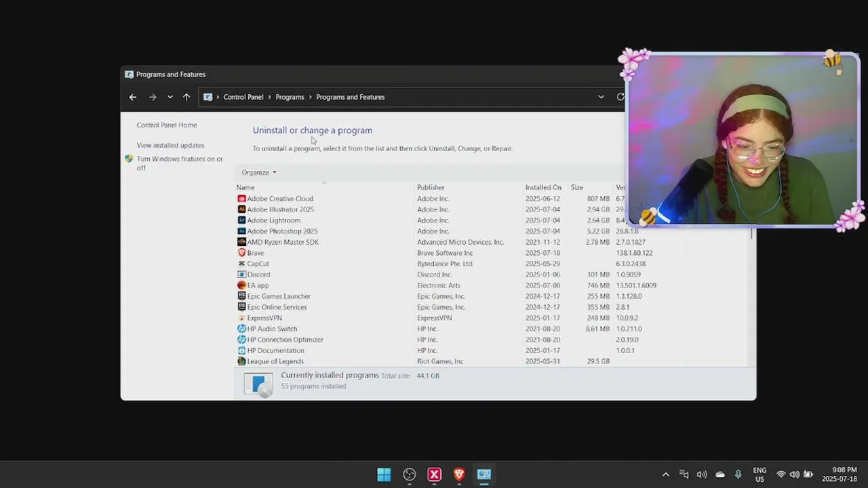
Task: Select the Adobe Illustrator 2025 icon
Action: coord(241,209)
